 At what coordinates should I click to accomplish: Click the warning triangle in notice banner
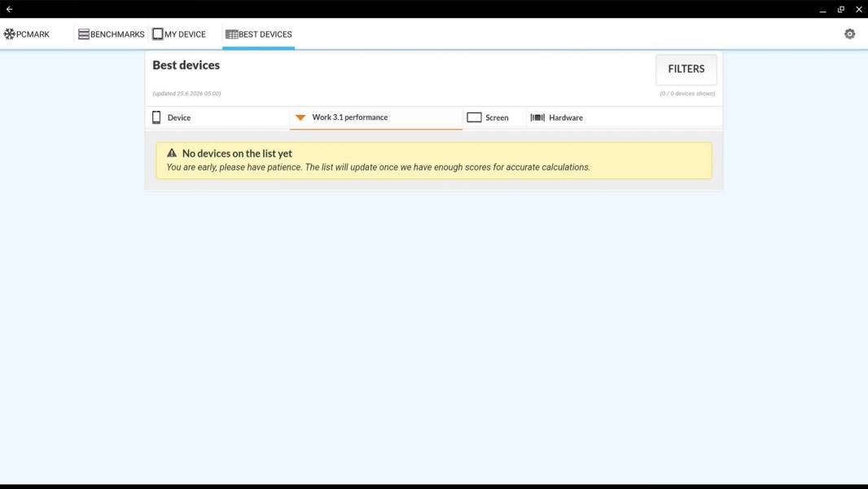pos(172,153)
